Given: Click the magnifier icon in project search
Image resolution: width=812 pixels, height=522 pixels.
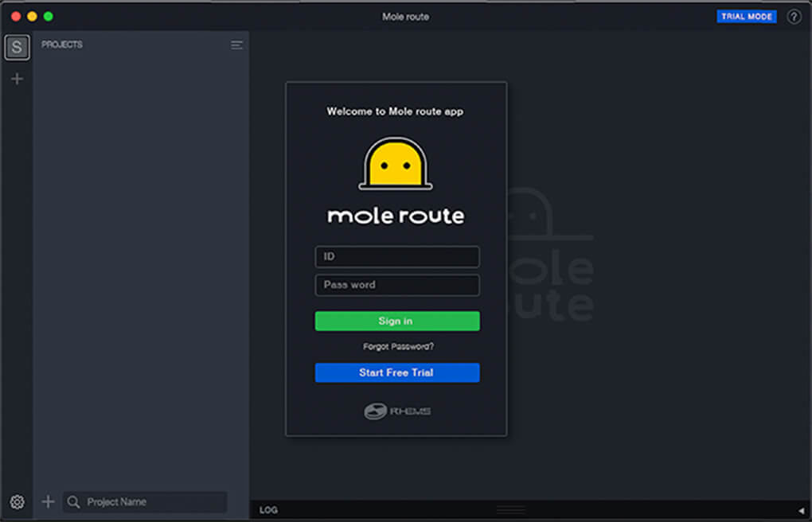Looking at the screenshot, I should coord(74,502).
